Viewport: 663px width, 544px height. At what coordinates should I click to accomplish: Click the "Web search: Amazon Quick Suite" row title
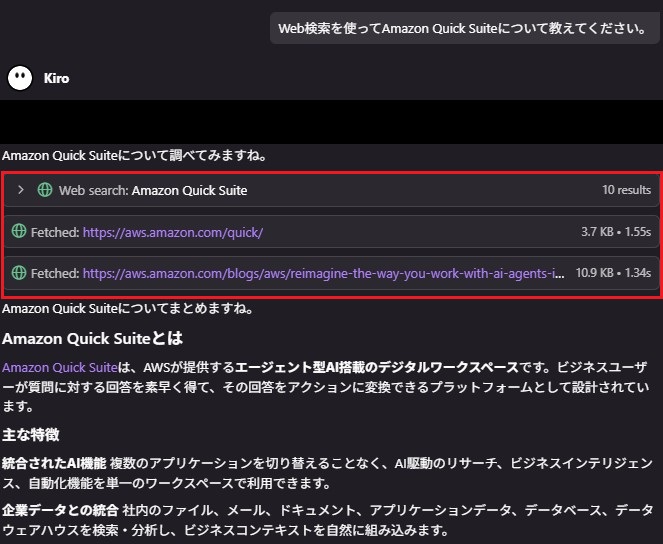152,190
